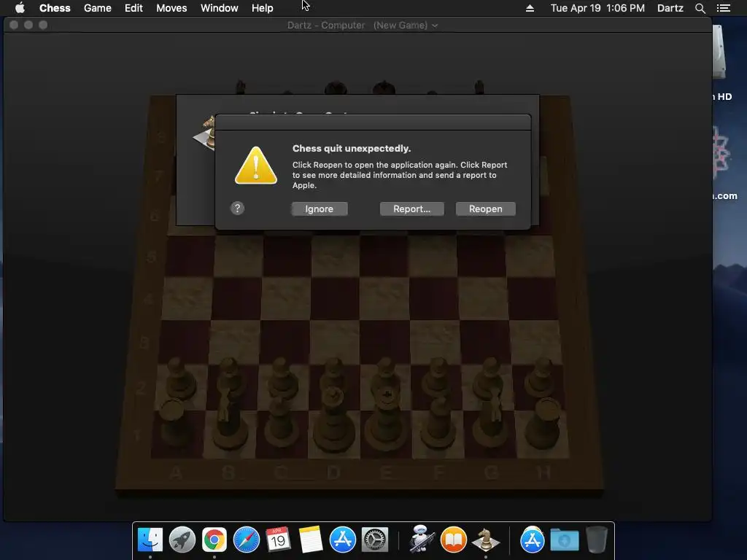
Task: Open Finder from the Dock
Action: pos(150,540)
